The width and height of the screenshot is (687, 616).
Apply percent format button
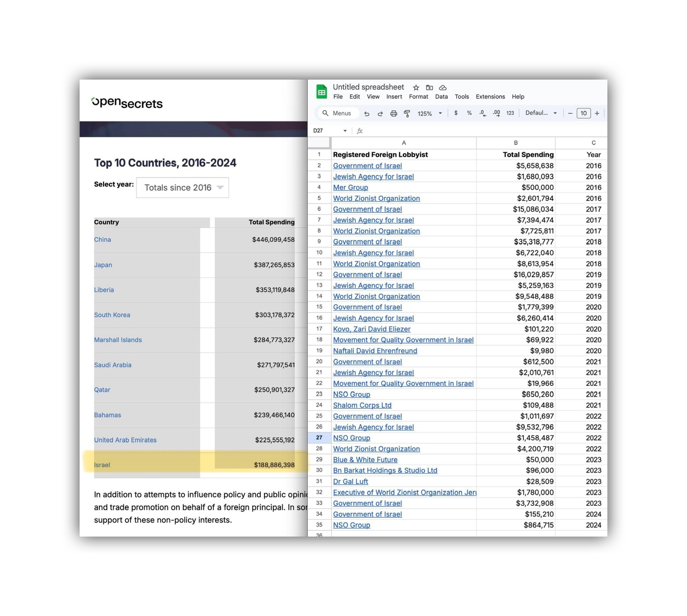(469, 113)
